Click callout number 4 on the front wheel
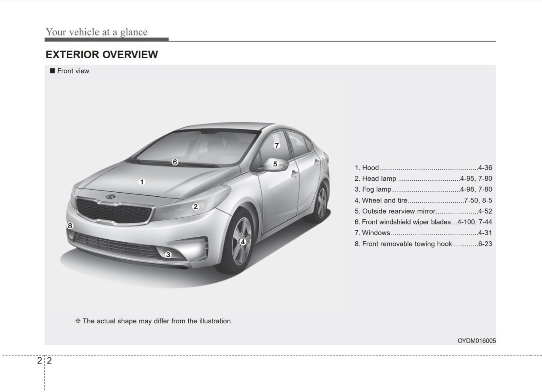Screen dimensions: 542x392 pos(243,242)
